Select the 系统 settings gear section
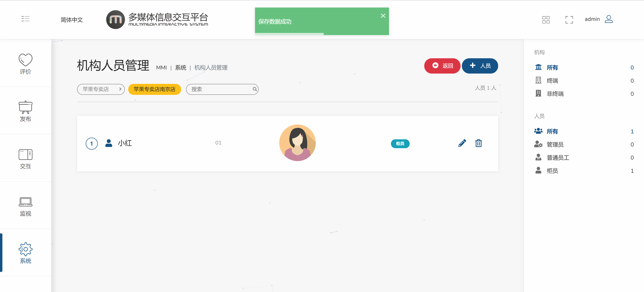Screen dimensions: 644x292 25,253
